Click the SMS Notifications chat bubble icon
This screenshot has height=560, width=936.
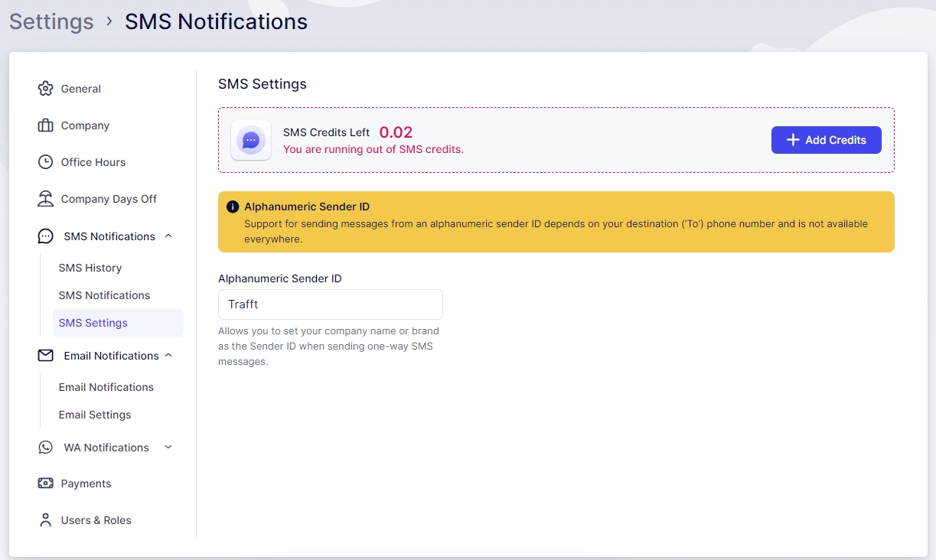[46, 236]
